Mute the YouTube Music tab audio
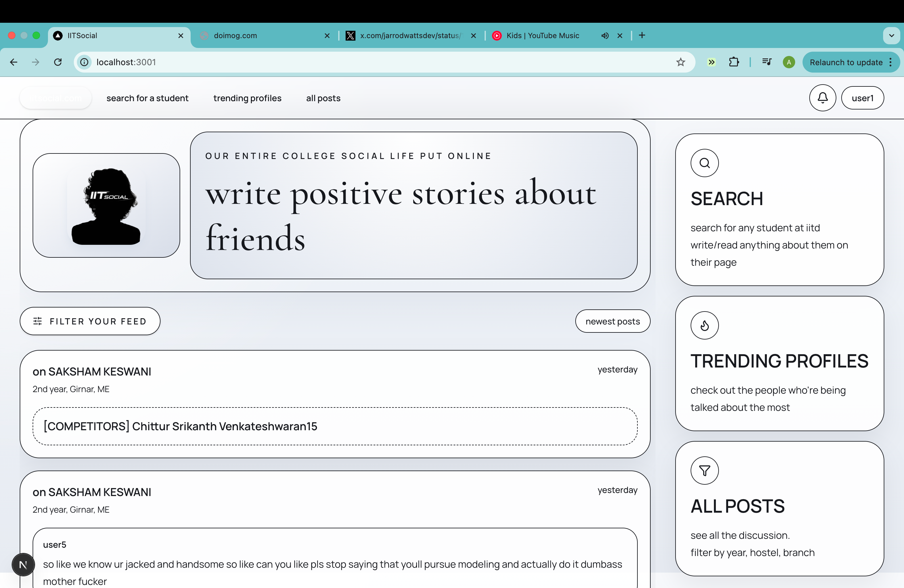Screen dimensions: 904x588 coord(605,36)
